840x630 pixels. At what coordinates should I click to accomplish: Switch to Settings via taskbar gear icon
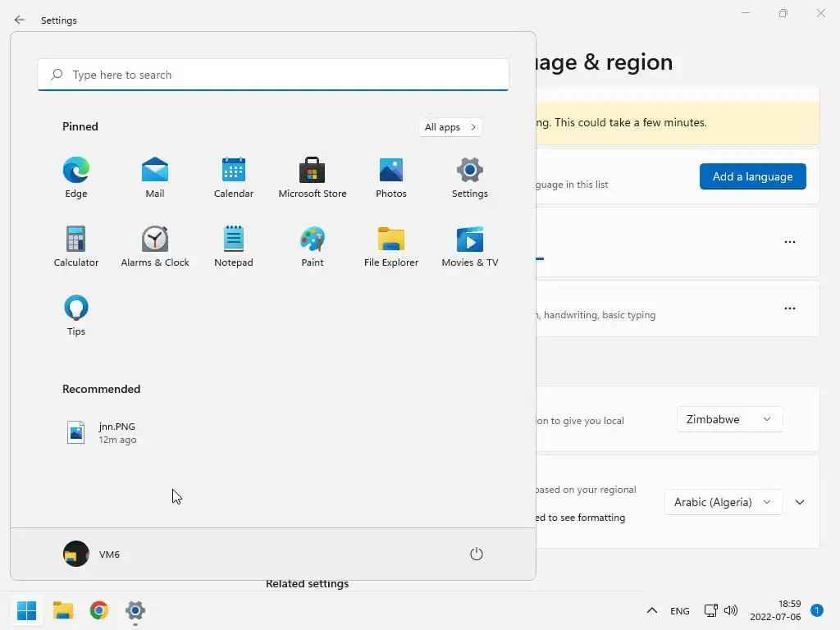coord(135,610)
